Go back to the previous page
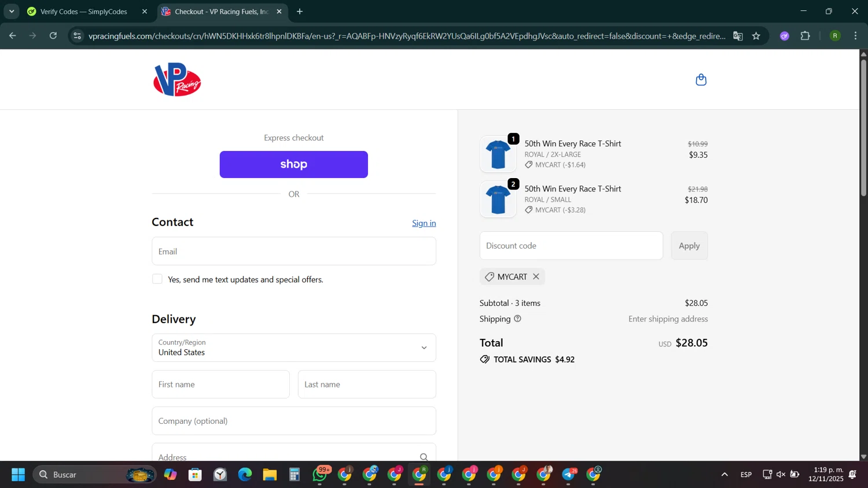868x488 pixels. [x=12, y=36]
